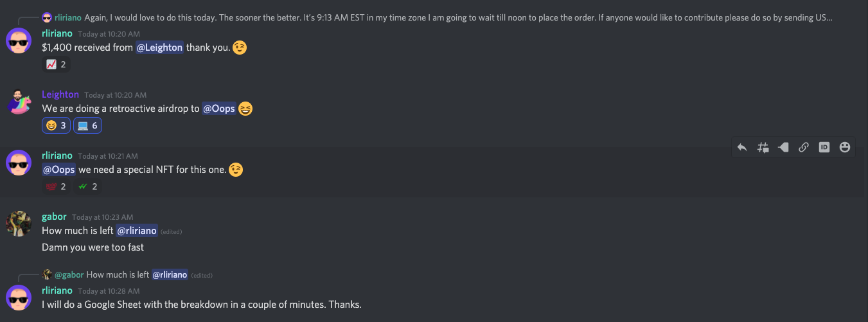
Task: Add a reaction using the smiley icon
Action: 845,147
